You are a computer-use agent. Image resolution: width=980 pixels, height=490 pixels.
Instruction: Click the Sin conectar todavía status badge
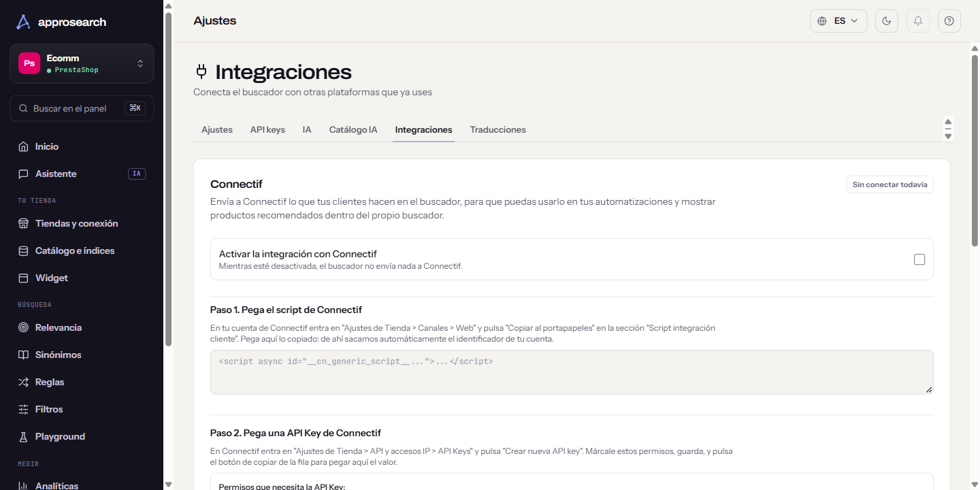(890, 184)
